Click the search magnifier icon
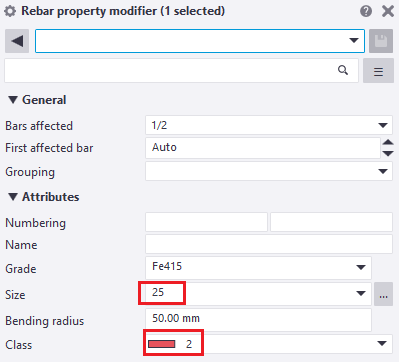 [x=343, y=70]
